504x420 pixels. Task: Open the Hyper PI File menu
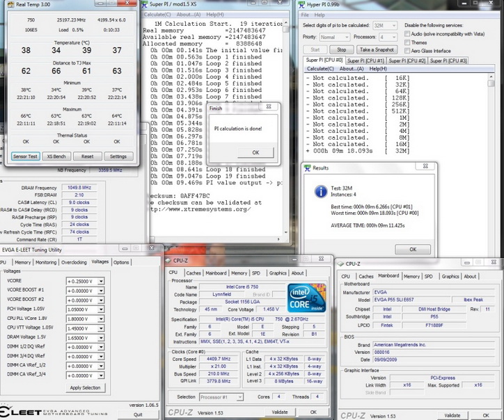305,15
